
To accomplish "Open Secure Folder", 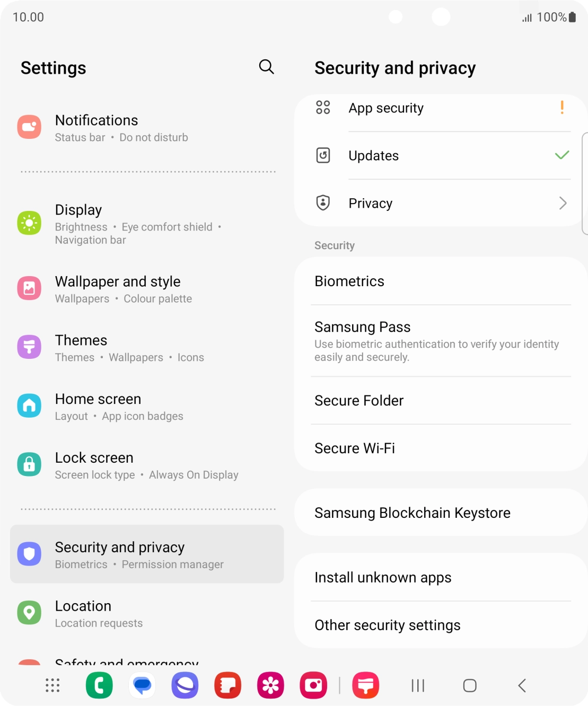I will [359, 401].
